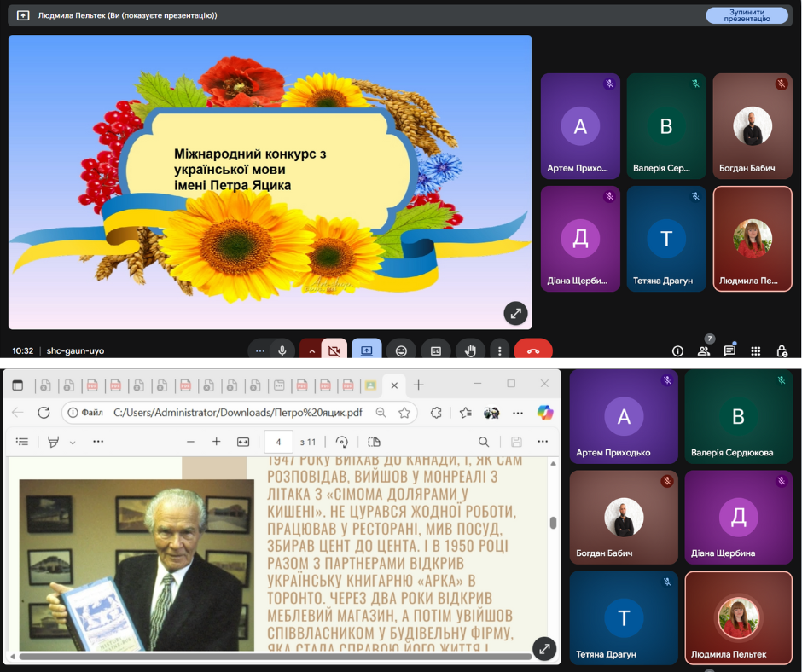
Task: Click the PDF search magnifier icon
Action: point(484,442)
